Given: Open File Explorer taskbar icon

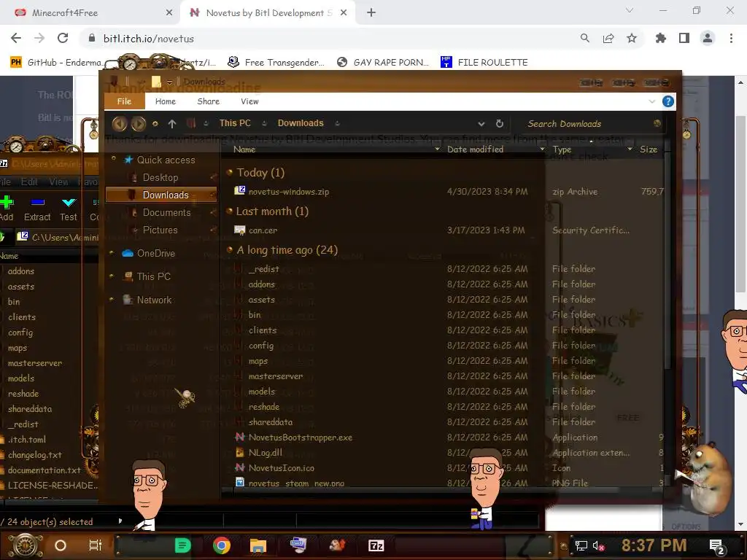Looking at the screenshot, I should coord(258,545).
